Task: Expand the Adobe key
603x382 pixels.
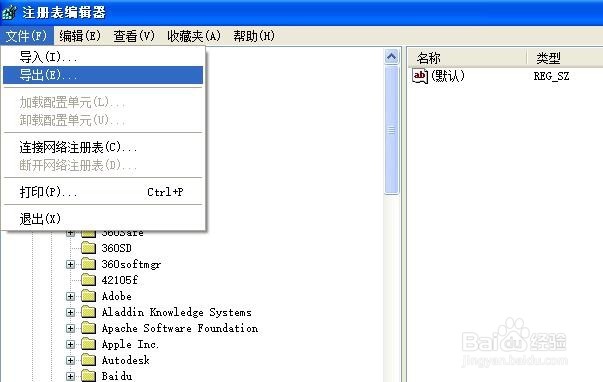Action: click(x=70, y=296)
